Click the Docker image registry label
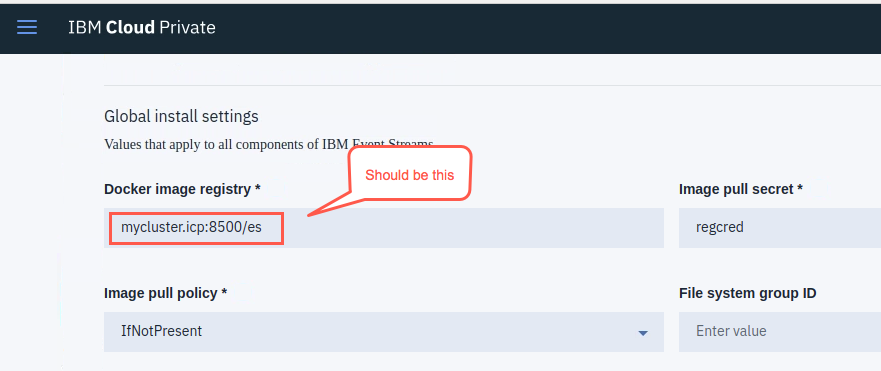 click(x=183, y=189)
